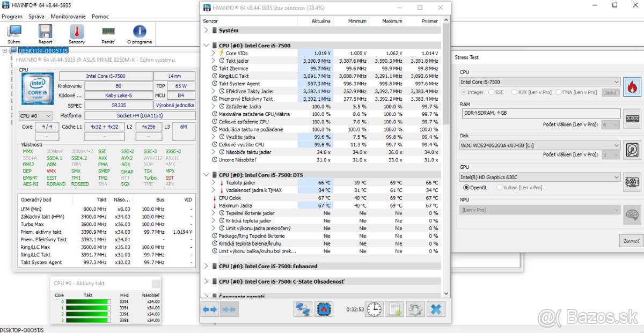The height and width of the screenshot is (333, 644).
Task: Click the DDR4 SDRAM, 4 GB field
Action: (x=540, y=114)
